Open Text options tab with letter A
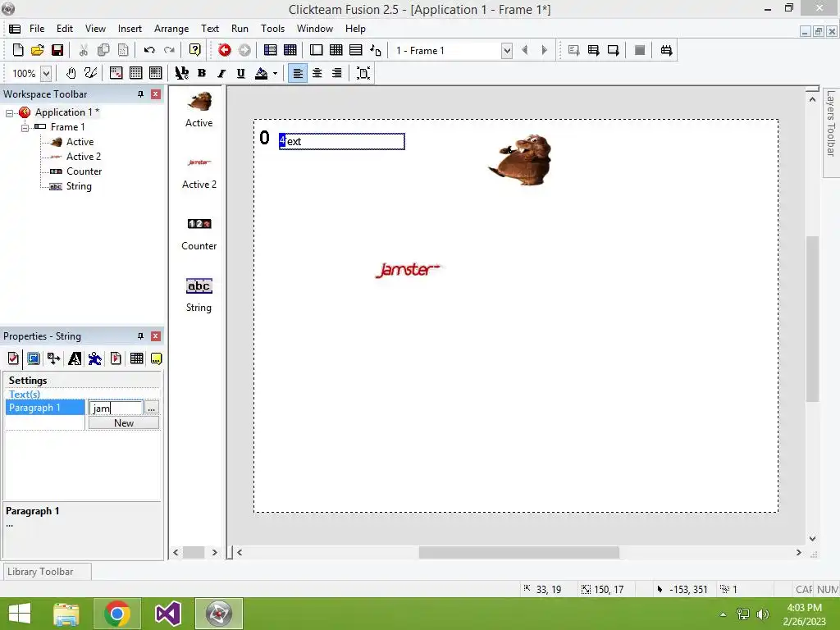This screenshot has width=840, height=630. pyautogui.click(x=75, y=358)
